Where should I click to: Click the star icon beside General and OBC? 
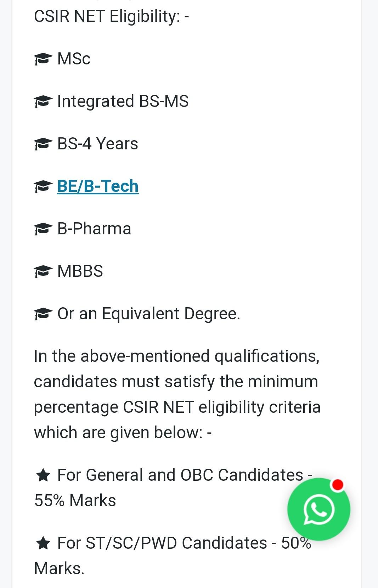click(43, 475)
